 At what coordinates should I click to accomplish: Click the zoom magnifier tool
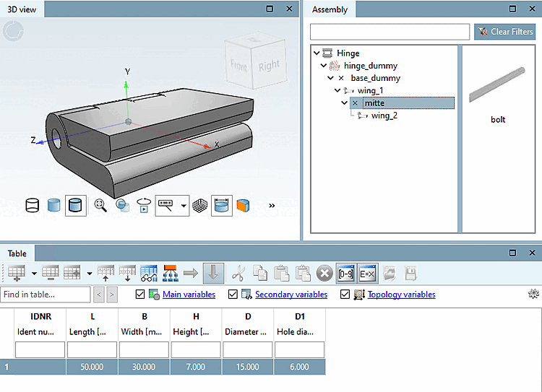point(100,205)
